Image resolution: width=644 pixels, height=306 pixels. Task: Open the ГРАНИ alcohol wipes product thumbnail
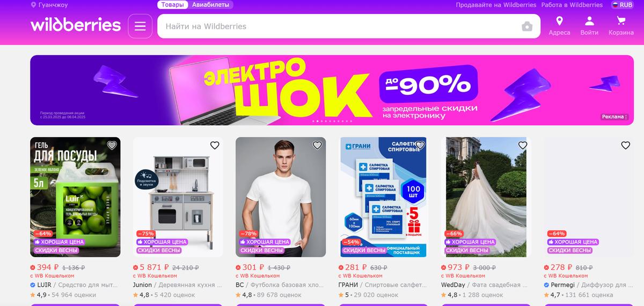coord(383,197)
